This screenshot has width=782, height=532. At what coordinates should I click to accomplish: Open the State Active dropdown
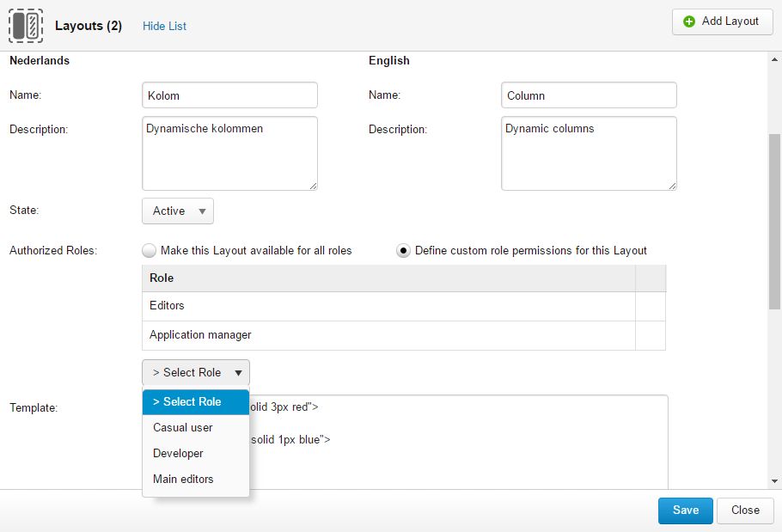pyautogui.click(x=178, y=211)
